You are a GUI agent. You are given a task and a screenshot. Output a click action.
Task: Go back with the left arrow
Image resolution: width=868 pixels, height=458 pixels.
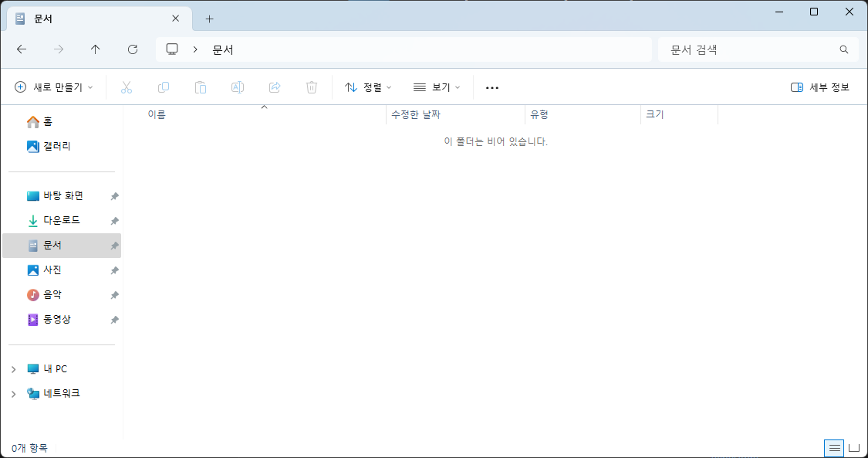22,49
